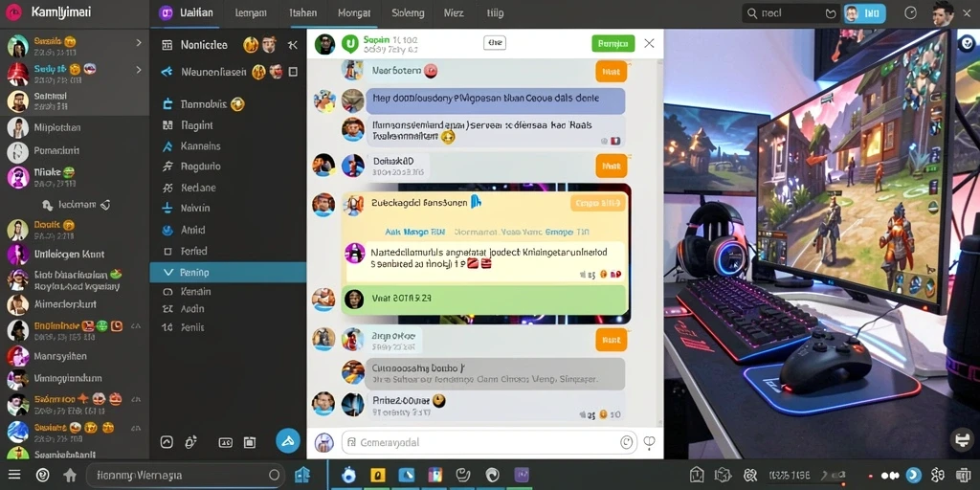Open the clock icon in the top bar
The image size is (980, 490).
pyautogui.click(x=911, y=13)
